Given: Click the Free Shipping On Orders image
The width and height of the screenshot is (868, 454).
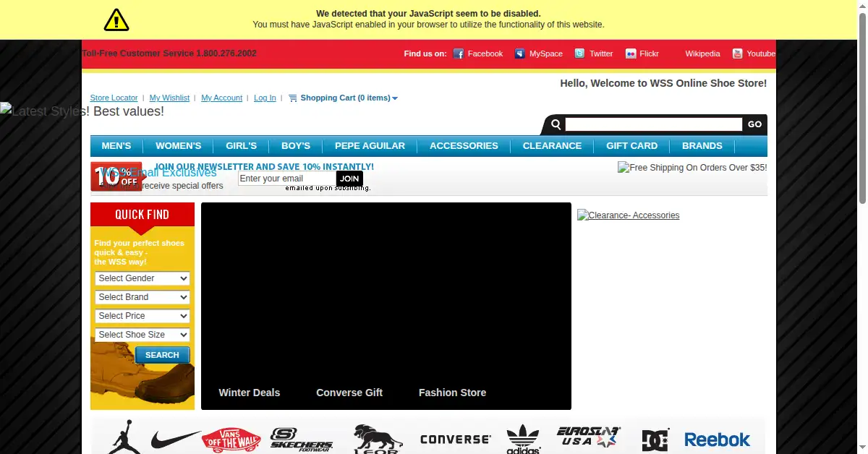Looking at the screenshot, I should [x=692, y=168].
